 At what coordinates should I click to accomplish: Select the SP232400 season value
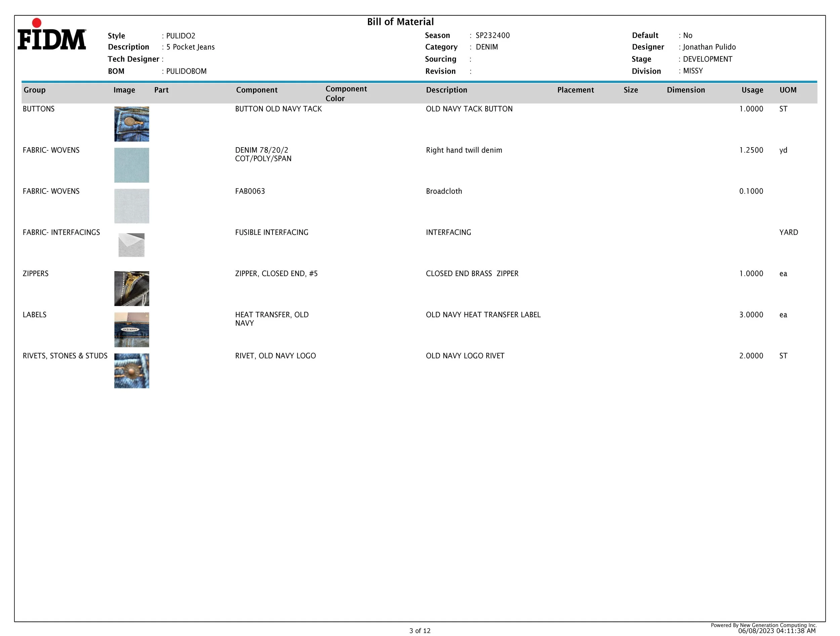pyautogui.click(x=493, y=35)
